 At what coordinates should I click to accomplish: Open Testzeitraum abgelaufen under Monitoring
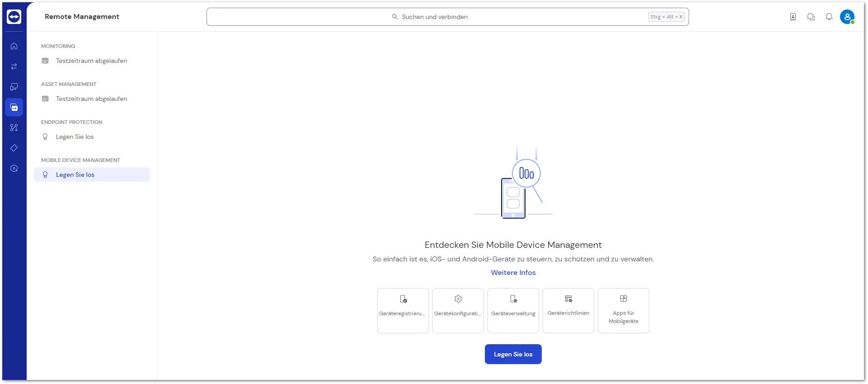click(92, 61)
